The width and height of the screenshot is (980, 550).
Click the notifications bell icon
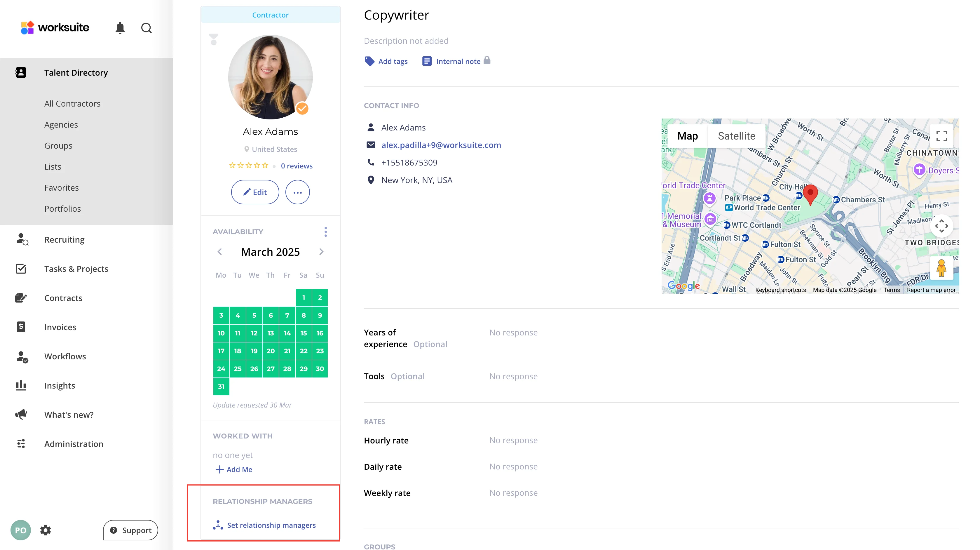pos(120,28)
